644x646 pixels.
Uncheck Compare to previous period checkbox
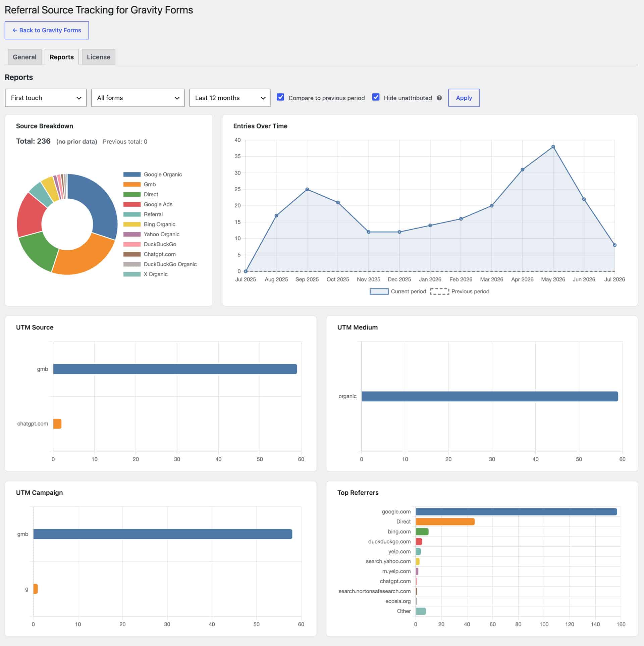click(x=280, y=97)
